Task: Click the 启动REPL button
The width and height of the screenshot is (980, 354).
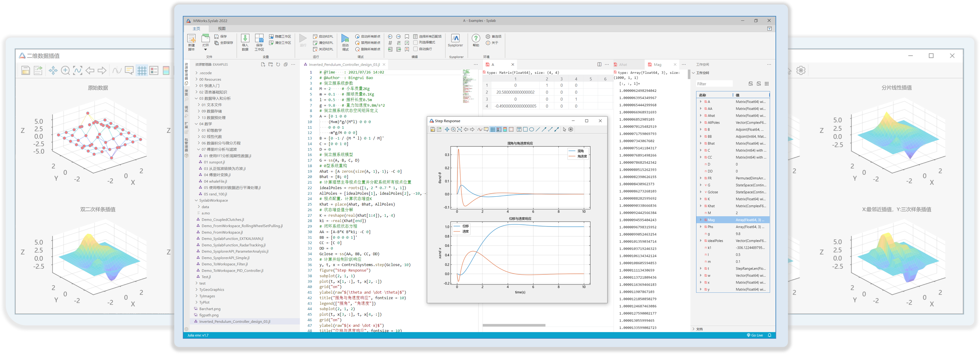Action: [323, 37]
